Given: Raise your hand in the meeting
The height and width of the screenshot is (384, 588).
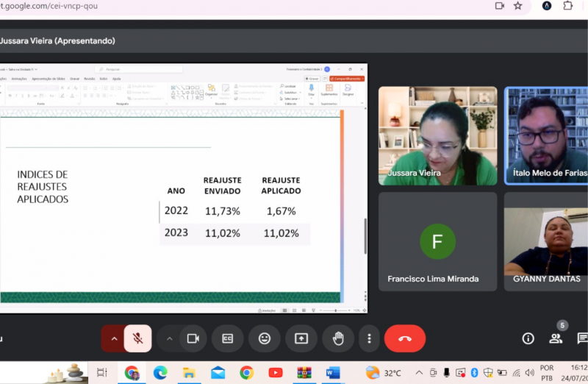Looking at the screenshot, I should point(338,338).
